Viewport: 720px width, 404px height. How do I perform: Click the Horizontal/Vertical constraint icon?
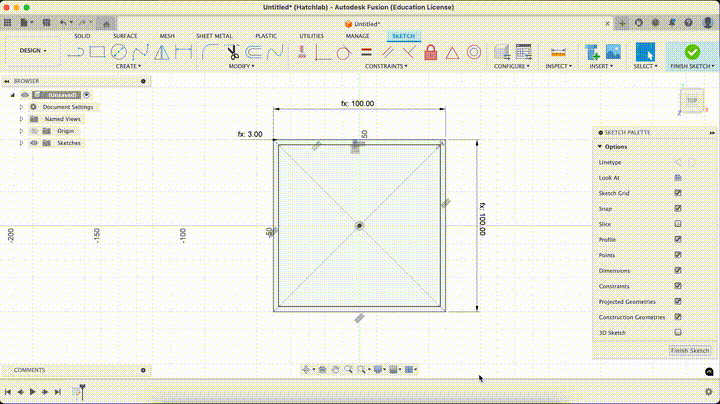pos(302,52)
